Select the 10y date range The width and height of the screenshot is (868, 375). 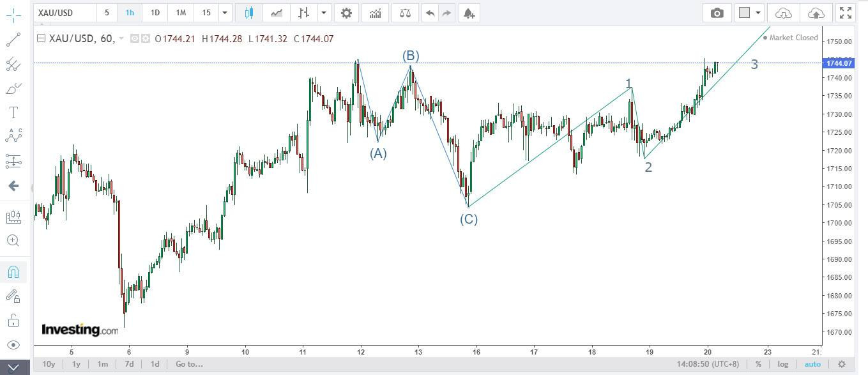pyautogui.click(x=49, y=364)
